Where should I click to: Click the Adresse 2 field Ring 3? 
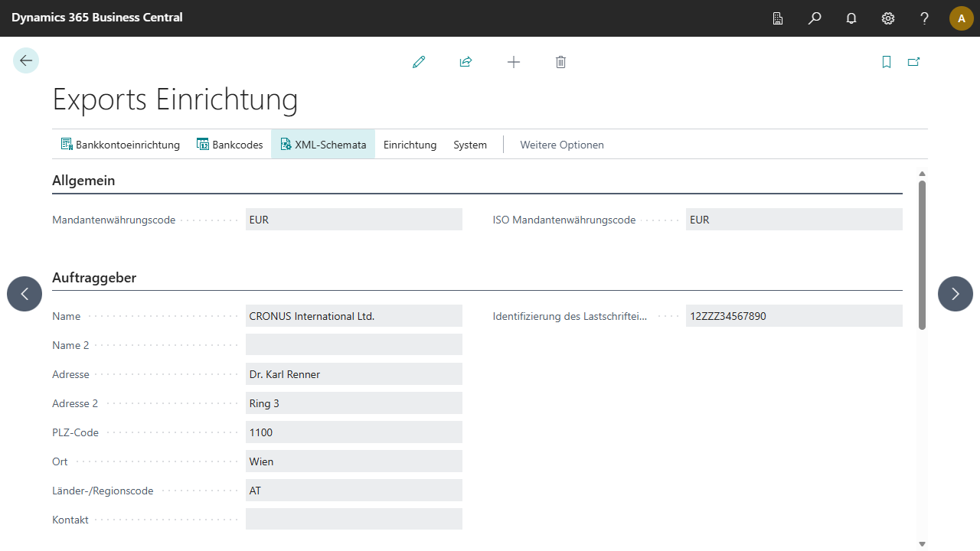[354, 403]
